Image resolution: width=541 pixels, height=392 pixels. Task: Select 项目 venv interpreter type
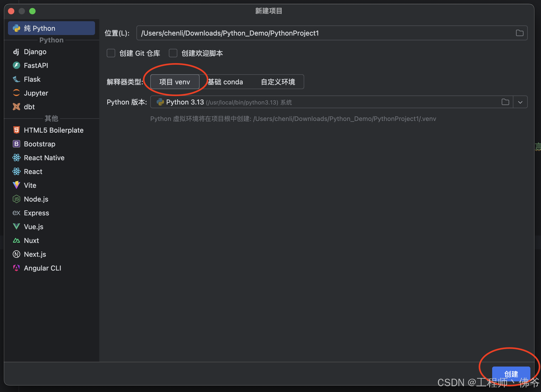point(175,82)
